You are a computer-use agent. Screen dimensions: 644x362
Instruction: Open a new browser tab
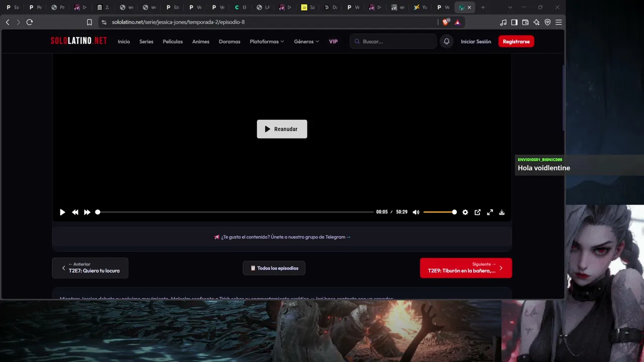pyautogui.click(x=483, y=8)
